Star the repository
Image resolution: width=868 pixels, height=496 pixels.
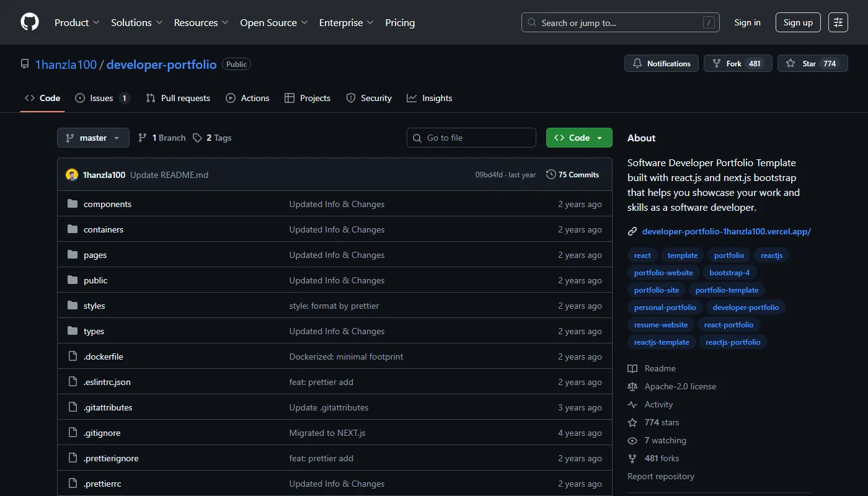coord(813,63)
